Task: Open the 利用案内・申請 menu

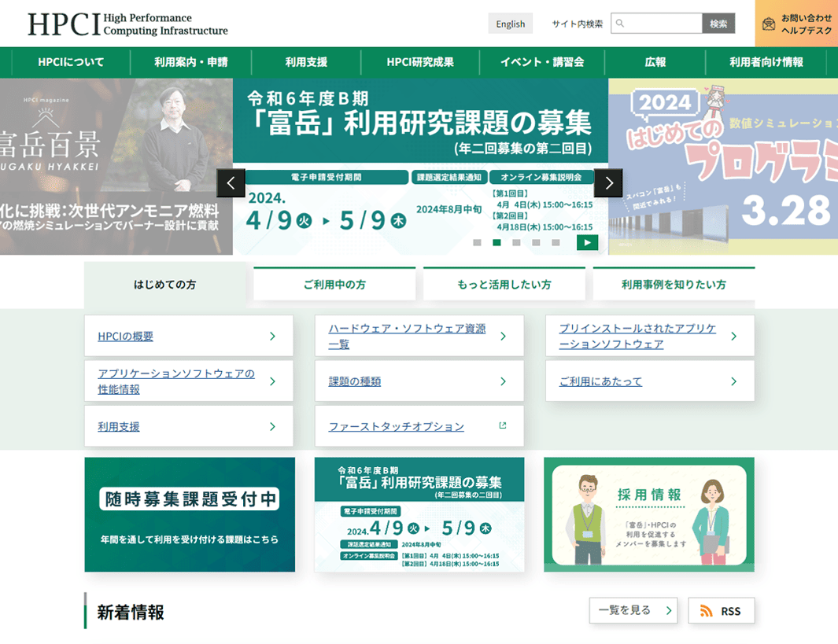Action: point(190,62)
